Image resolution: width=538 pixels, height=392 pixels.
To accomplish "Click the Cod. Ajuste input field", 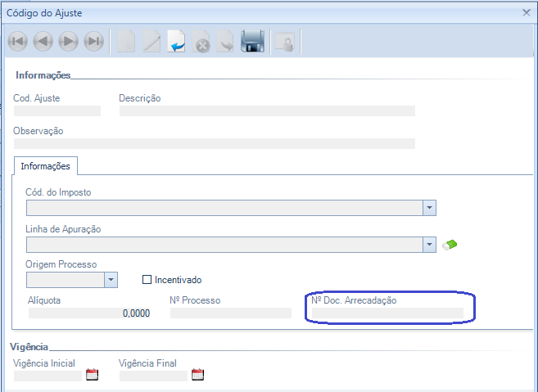I will tap(57, 110).
